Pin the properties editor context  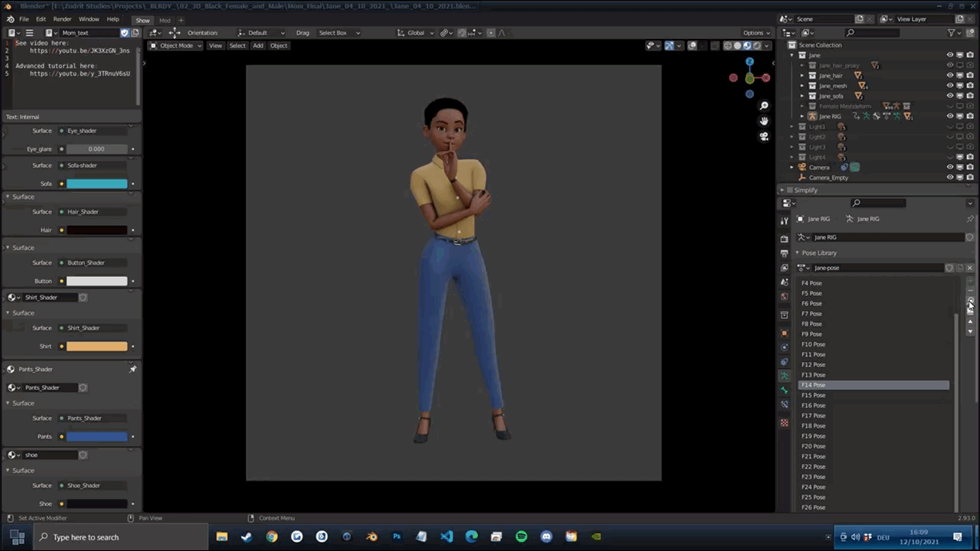[x=970, y=219]
